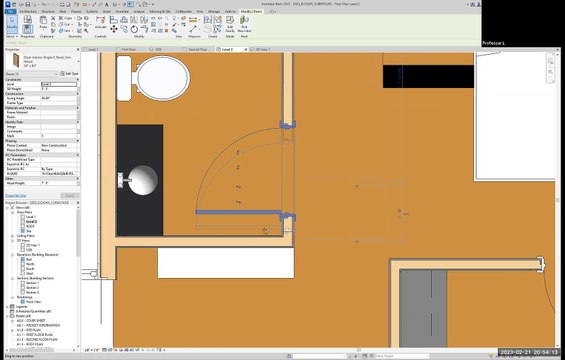Collapse the IFC Parameters section
Screen dimensions: 565x360
78,155
